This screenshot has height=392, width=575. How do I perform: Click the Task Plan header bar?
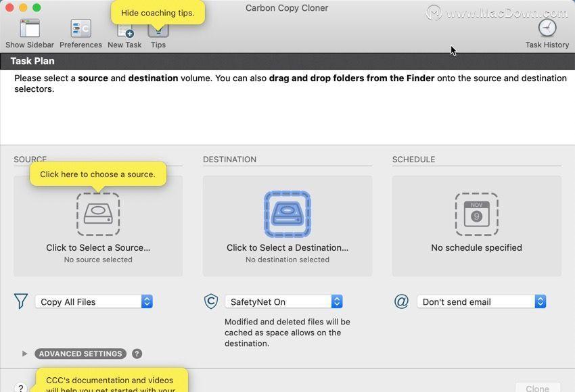[x=287, y=61]
